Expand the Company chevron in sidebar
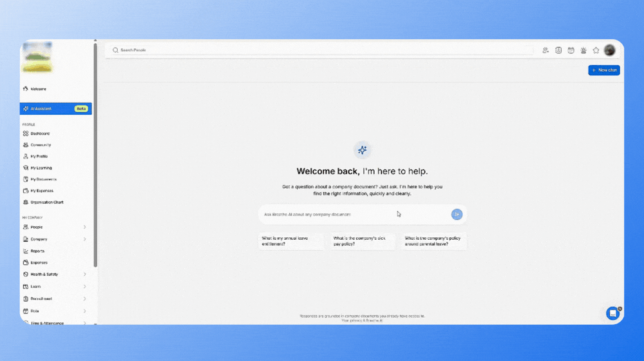The image size is (644, 361). click(84, 239)
